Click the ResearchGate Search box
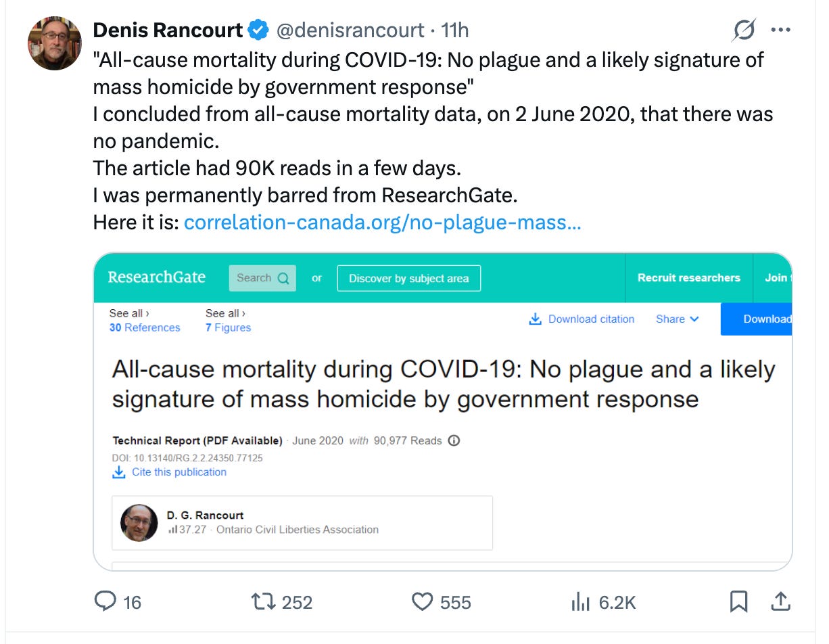Viewport: 829px width, 644px height. (x=262, y=278)
